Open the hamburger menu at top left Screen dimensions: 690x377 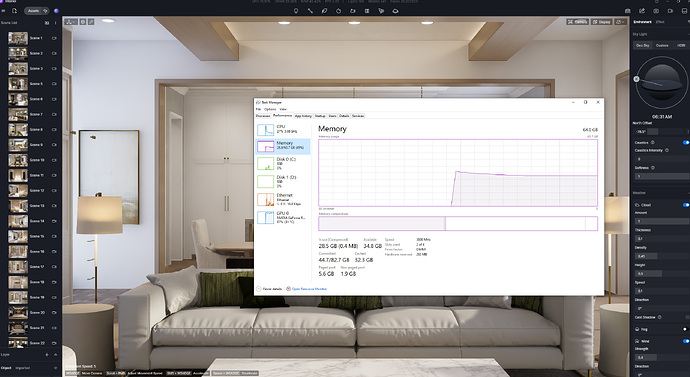point(3,11)
